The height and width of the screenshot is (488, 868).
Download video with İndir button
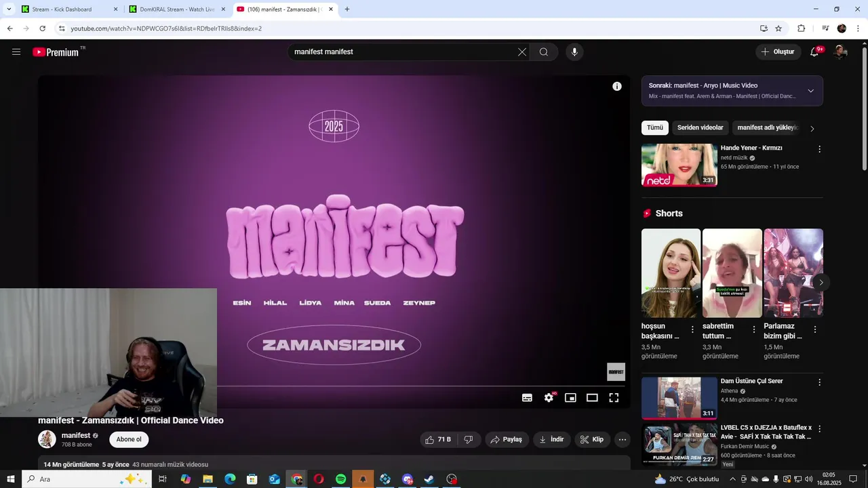point(551,440)
